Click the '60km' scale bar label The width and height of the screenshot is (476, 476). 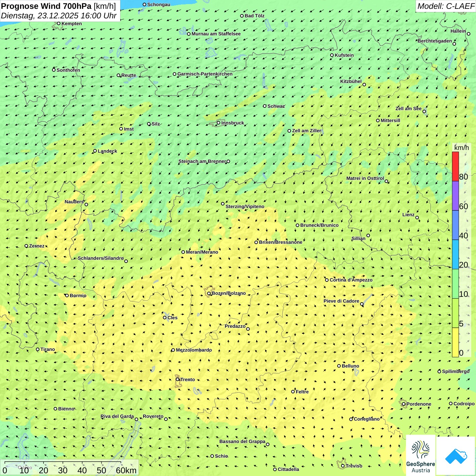click(126, 470)
